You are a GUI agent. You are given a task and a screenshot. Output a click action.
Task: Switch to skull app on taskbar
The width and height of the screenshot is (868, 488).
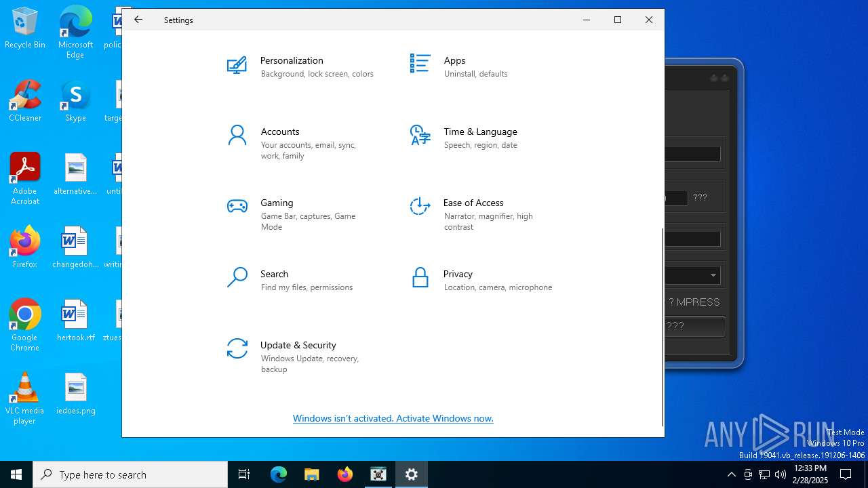378,474
